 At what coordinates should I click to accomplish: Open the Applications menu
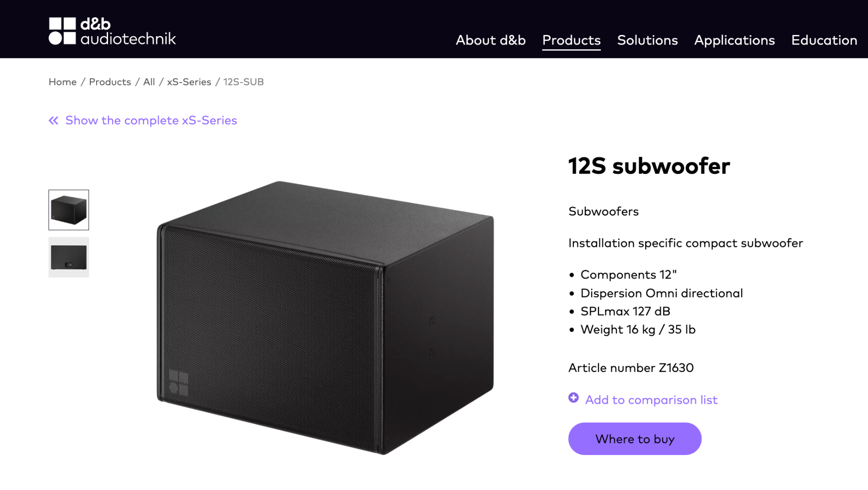pos(734,40)
